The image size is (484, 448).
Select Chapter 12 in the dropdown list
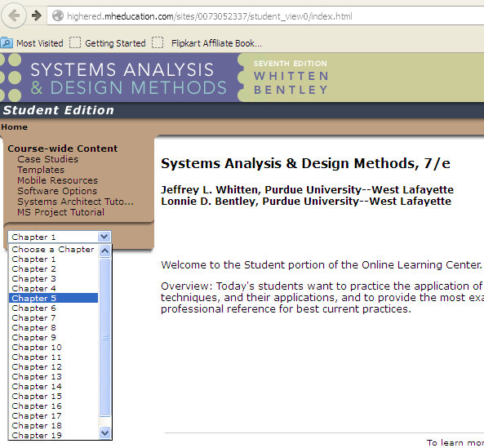point(53,367)
